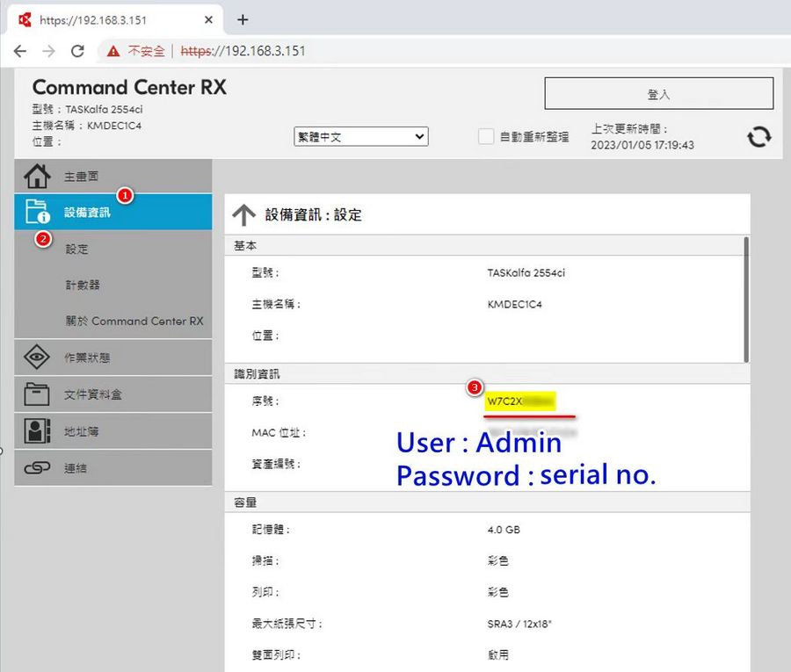The image size is (791, 672).
Task: Open the 主畫面 menu item
Action: (x=113, y=177)
